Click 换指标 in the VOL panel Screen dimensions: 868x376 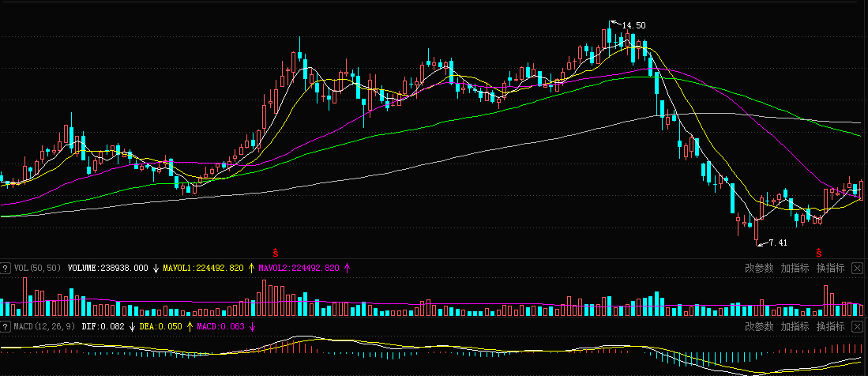pos(831,269)
